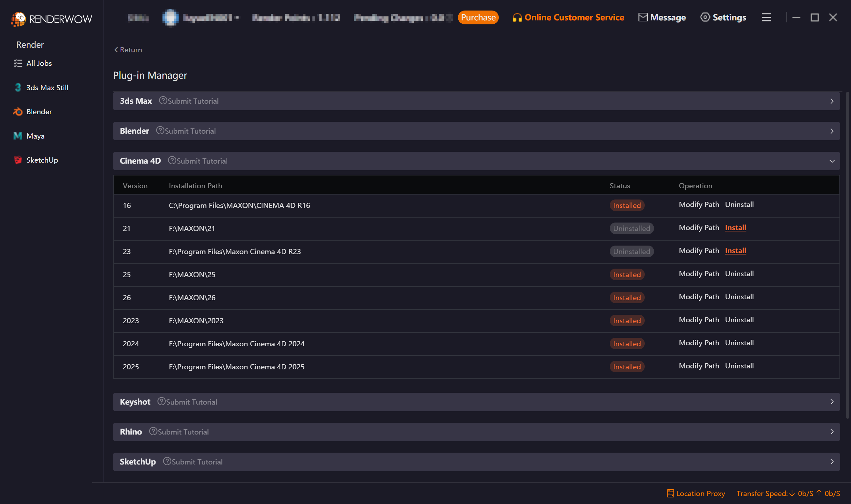Select path F:\Program Files\Maxon Cinema 4D 2025

(x=237, y=367)
